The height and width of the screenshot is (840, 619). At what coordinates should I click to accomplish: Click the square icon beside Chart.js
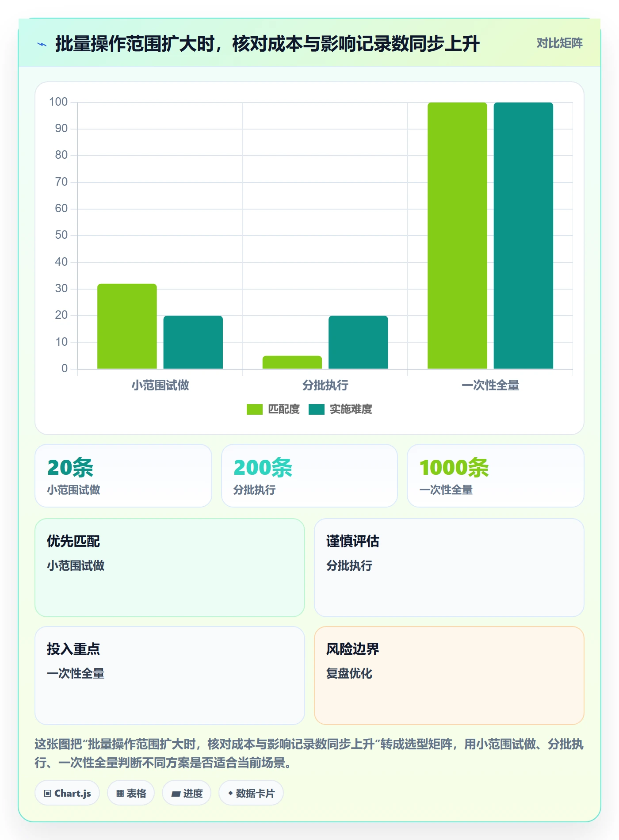(47, 794)
